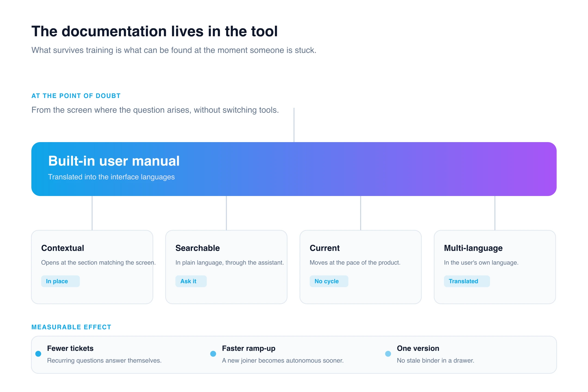Select the 'Fewer tickets' heading
Screen dimensions: 588x392
tap(70, 348)
